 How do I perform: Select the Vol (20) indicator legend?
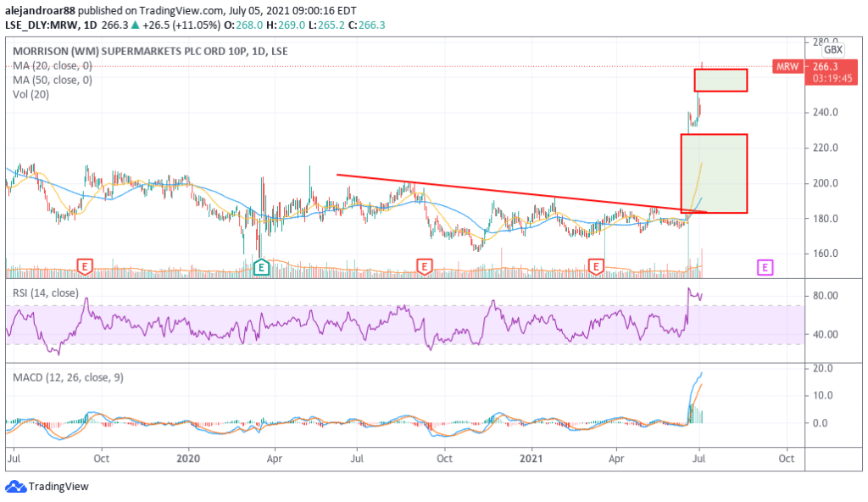(31, 94)
